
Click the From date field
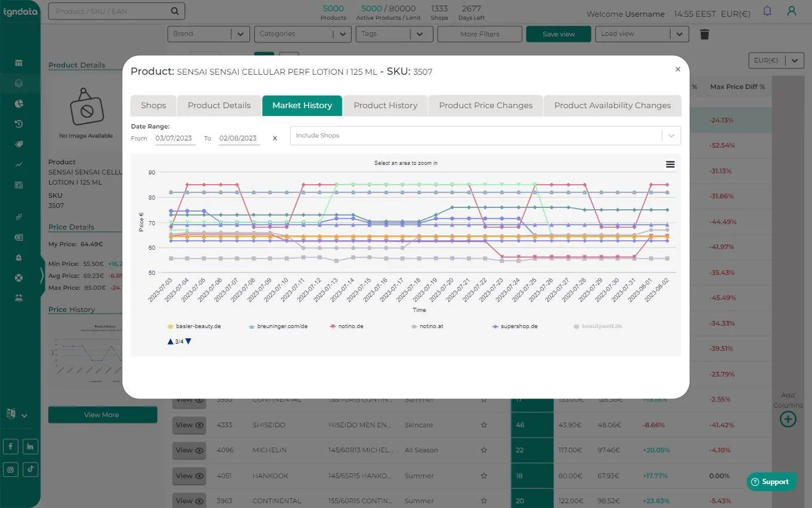[x=175, y=138]
